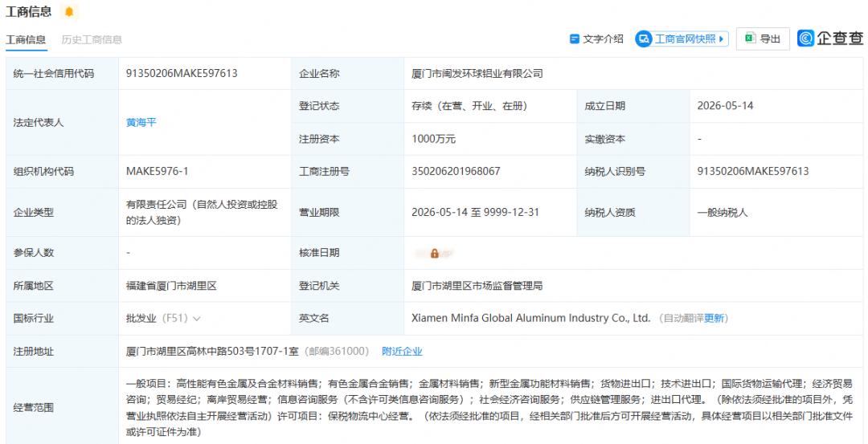Click taxpayer qualification 一般纳税人

point(723,212)
